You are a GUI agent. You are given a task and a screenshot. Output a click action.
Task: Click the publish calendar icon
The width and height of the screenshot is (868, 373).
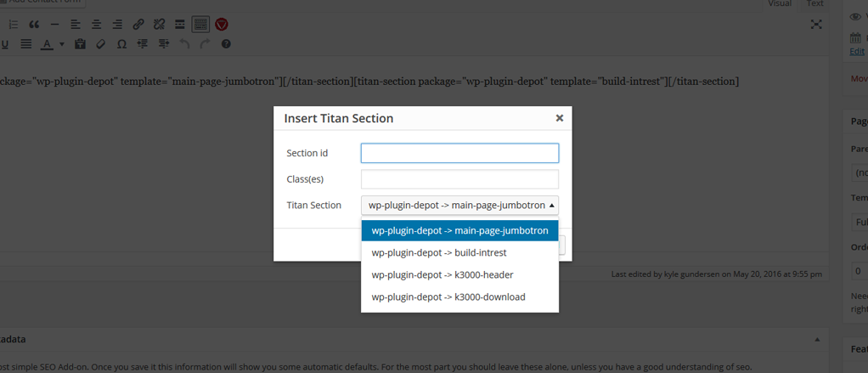coord(856,39)
